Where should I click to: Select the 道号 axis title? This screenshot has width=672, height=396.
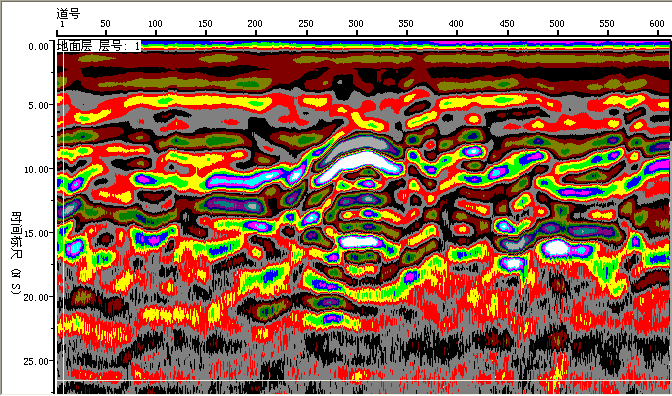(x=68, y=13)
